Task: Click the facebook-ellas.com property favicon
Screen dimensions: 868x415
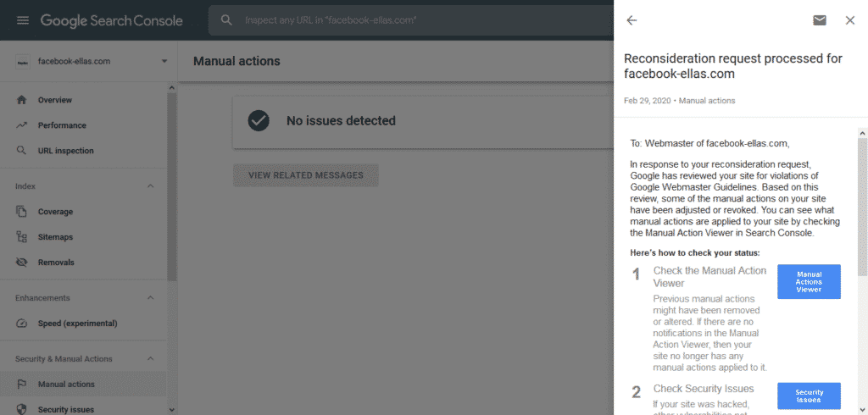Action: [22, 62]
